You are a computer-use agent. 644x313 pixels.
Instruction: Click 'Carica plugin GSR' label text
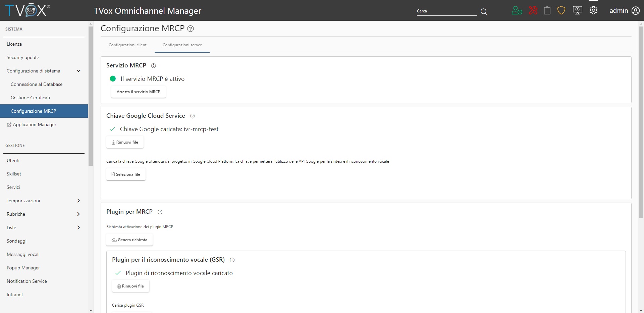(x=128, y=305)
